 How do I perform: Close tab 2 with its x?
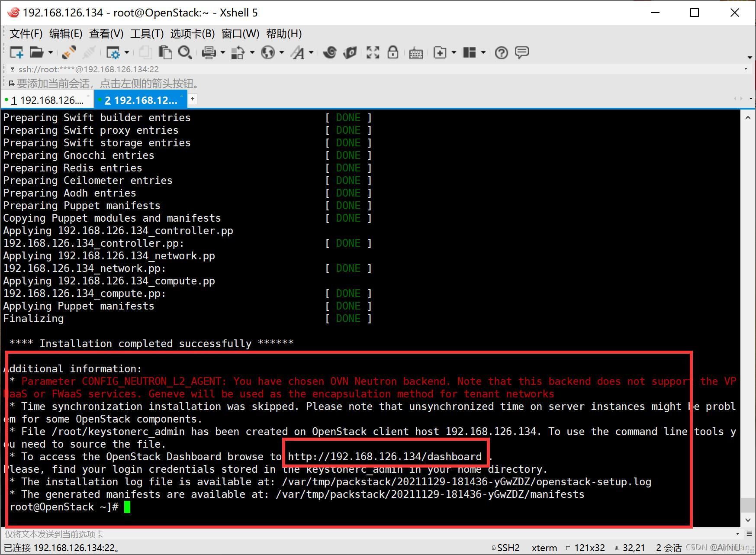click(x=182, y=96)
